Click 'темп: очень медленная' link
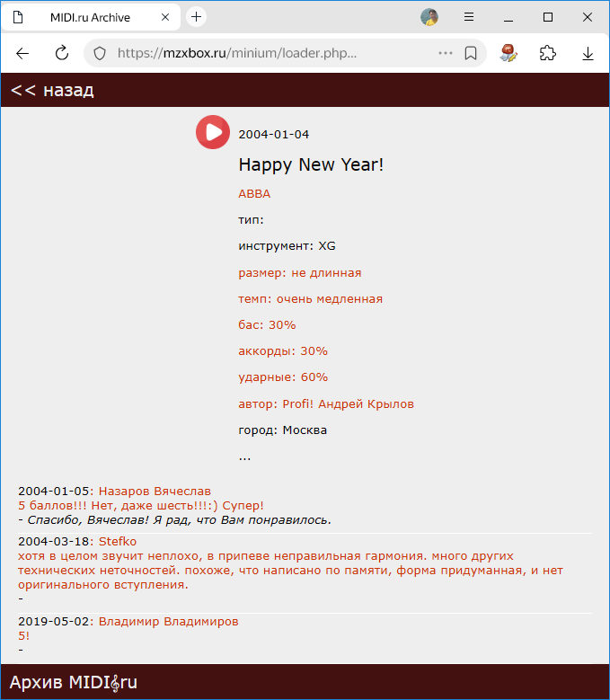 (311, 299)
